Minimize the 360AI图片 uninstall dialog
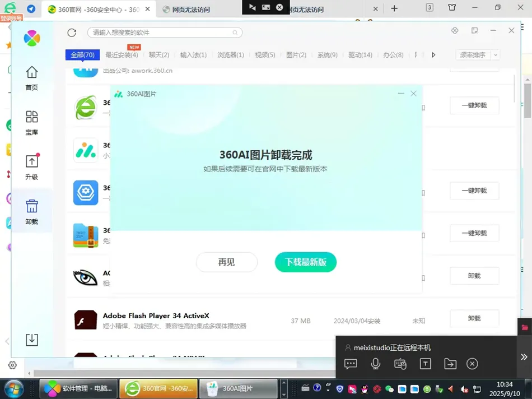Viewport: 532px width, 399px height. point(401,94)
